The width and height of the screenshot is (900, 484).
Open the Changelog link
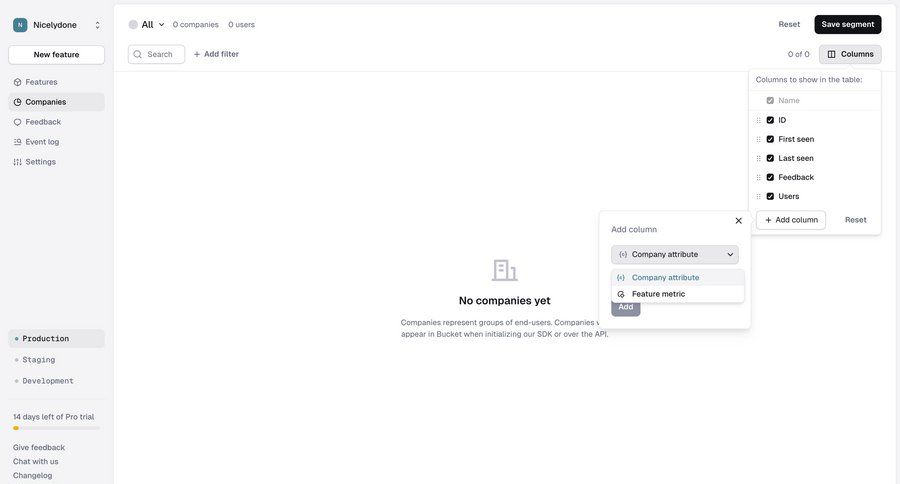tap(33, 475)
